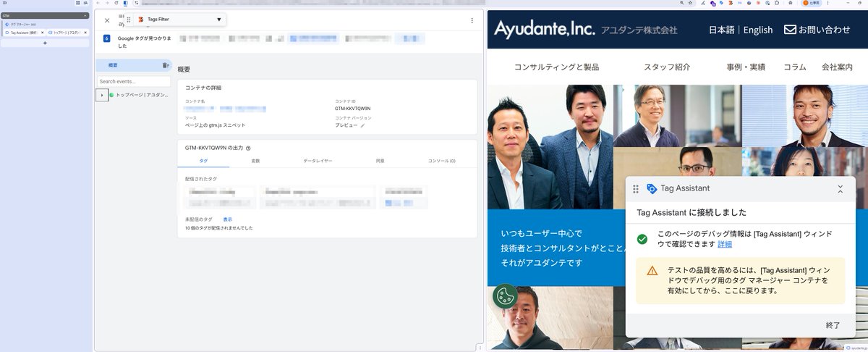This screenshot has width=868, height=352.
Task: Select the Tag Assistant browser tab
Action: [x=23, y=33]
